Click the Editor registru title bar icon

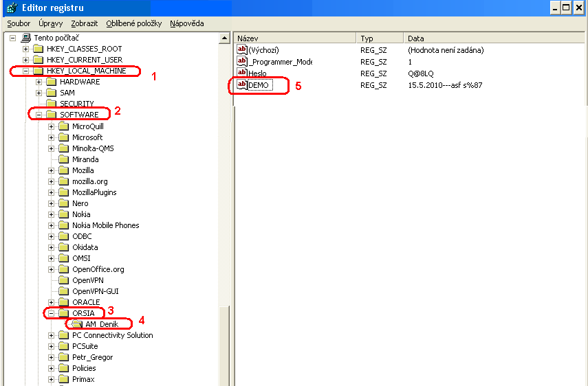(12, 8)
